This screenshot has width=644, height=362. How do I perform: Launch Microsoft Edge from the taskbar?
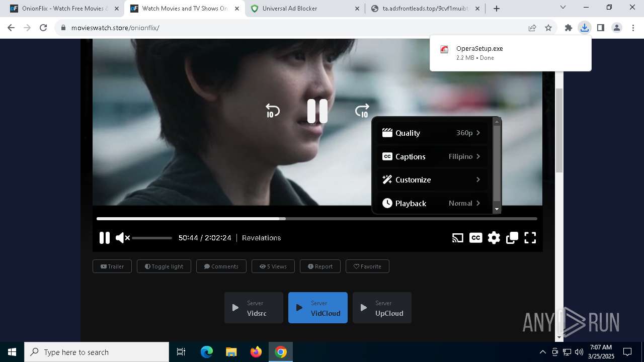point(207,352)
